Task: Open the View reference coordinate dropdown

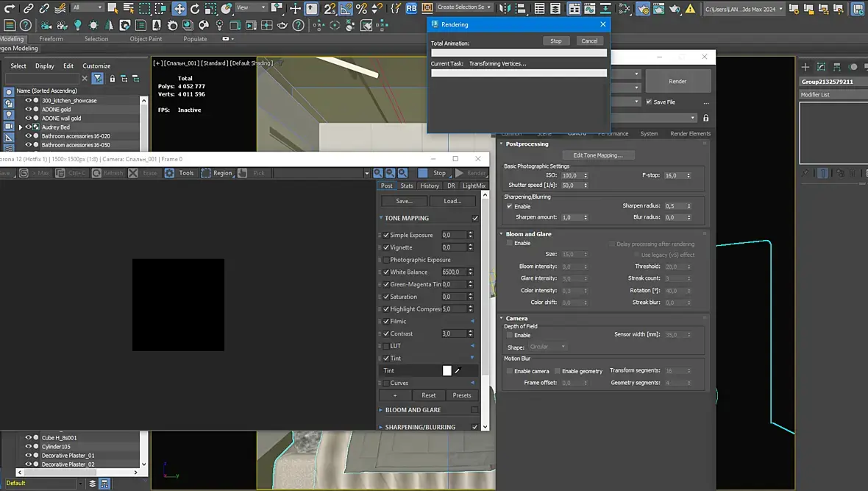Action: click(252, 7)
